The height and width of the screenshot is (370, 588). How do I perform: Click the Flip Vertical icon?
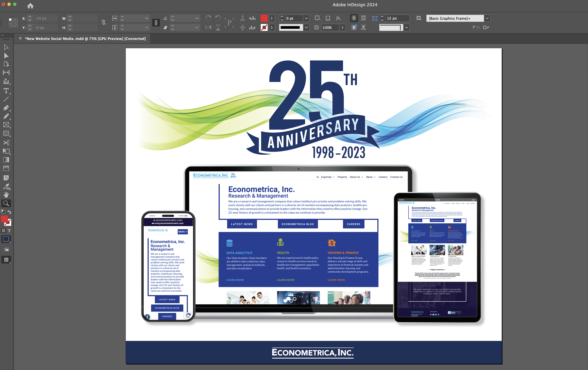tap(218, 27)
